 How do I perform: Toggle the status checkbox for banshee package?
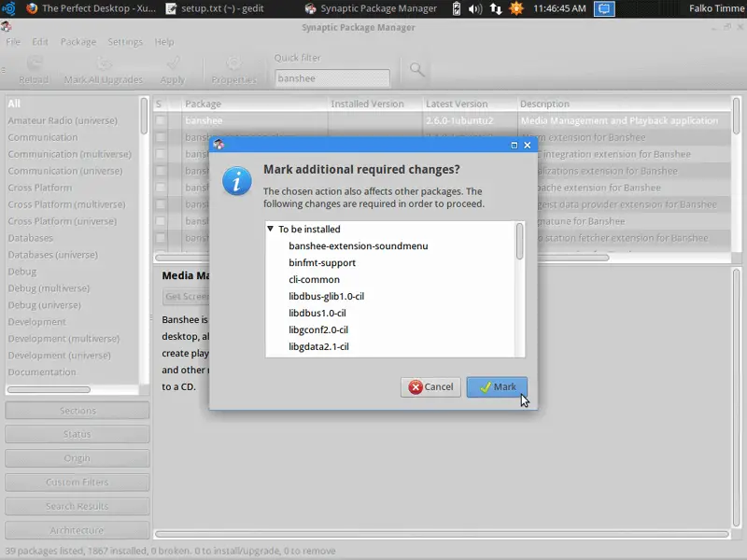pos(161,120)
